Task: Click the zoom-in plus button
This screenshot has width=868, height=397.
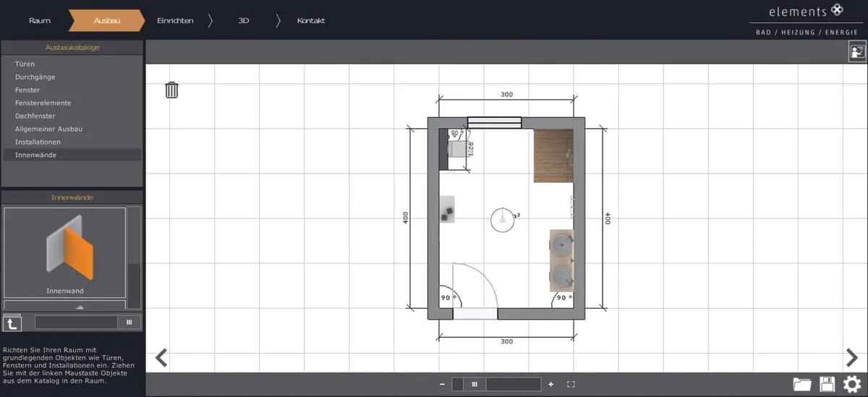Action: pos(550,385)
